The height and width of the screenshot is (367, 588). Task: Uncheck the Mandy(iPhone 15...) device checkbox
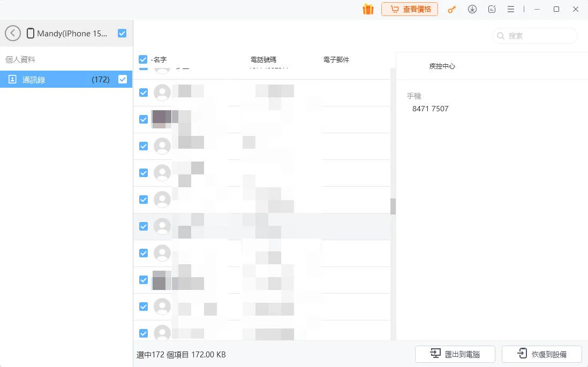coord(122,33)
